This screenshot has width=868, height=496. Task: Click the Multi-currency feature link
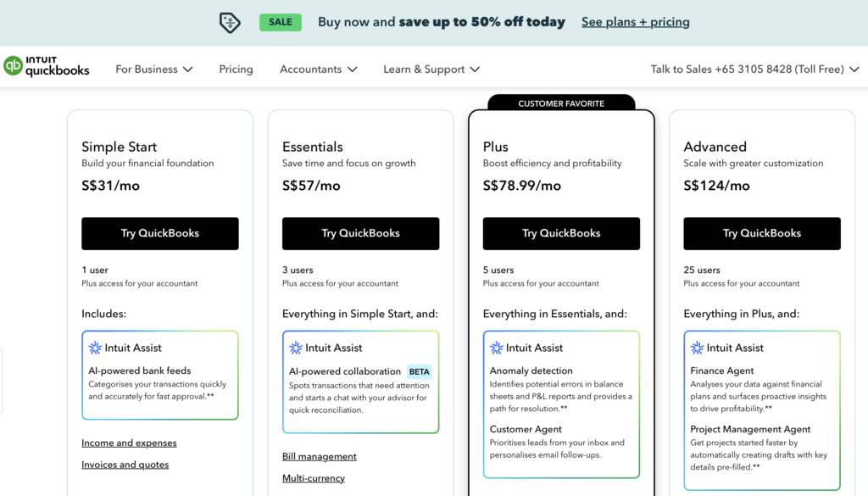[x=314, y=478]
